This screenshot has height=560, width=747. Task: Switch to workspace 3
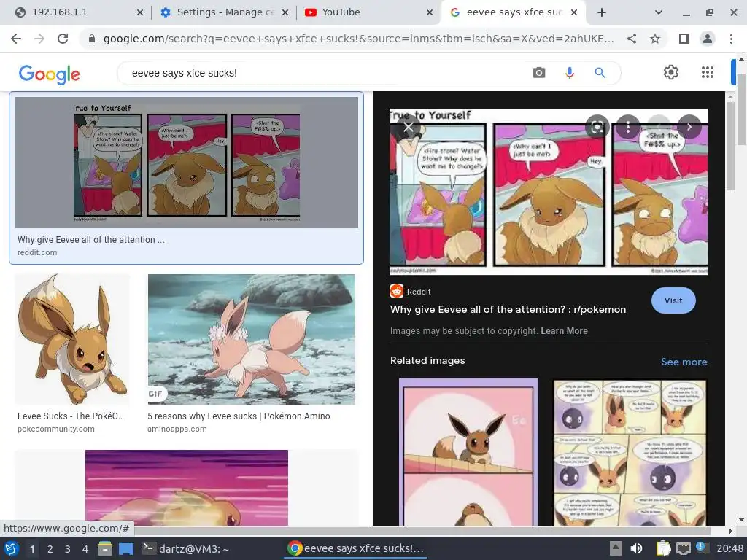tap(68, 548)
